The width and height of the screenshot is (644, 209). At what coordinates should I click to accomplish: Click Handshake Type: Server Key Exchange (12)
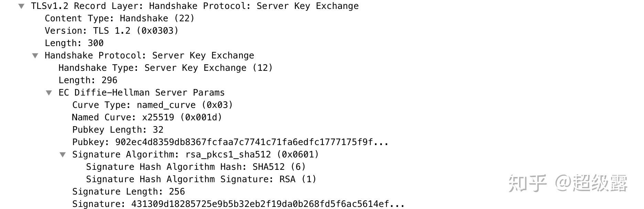(x=165, y=68)
